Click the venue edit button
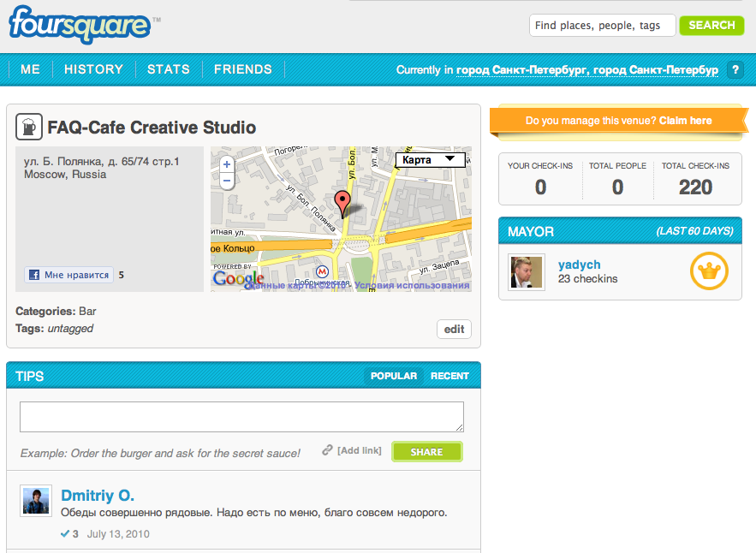Screen dimensions: 756x553 [x=454, y=330]
